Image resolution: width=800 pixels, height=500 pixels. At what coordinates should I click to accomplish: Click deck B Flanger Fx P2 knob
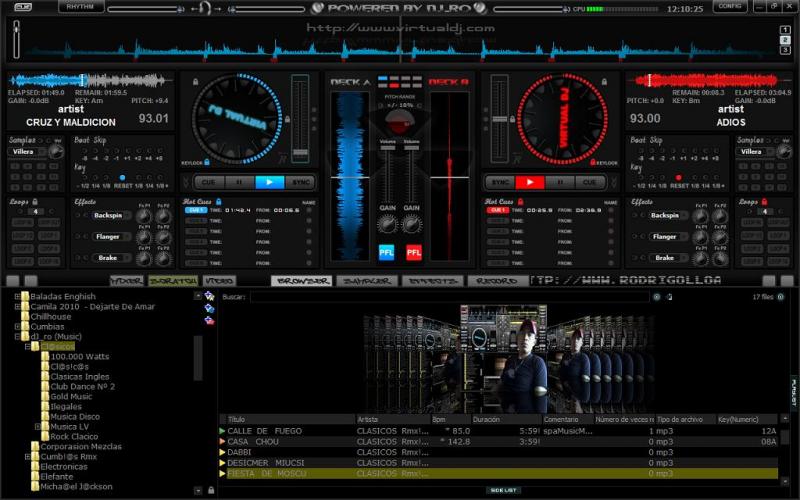click(720, 238)
